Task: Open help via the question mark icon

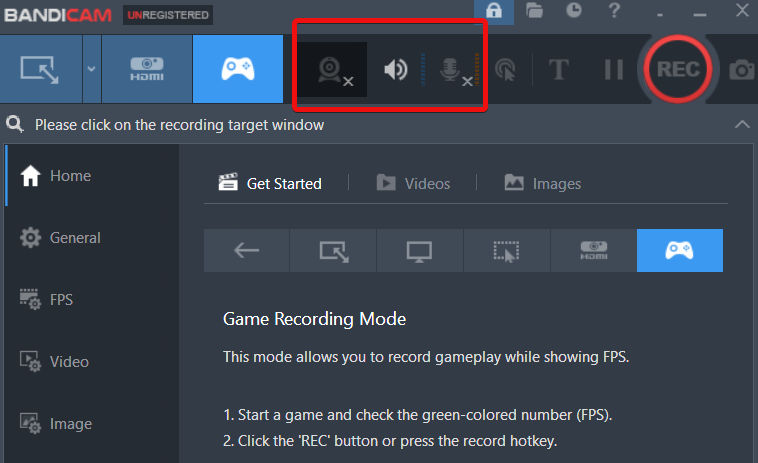Action: click(614, 10)
